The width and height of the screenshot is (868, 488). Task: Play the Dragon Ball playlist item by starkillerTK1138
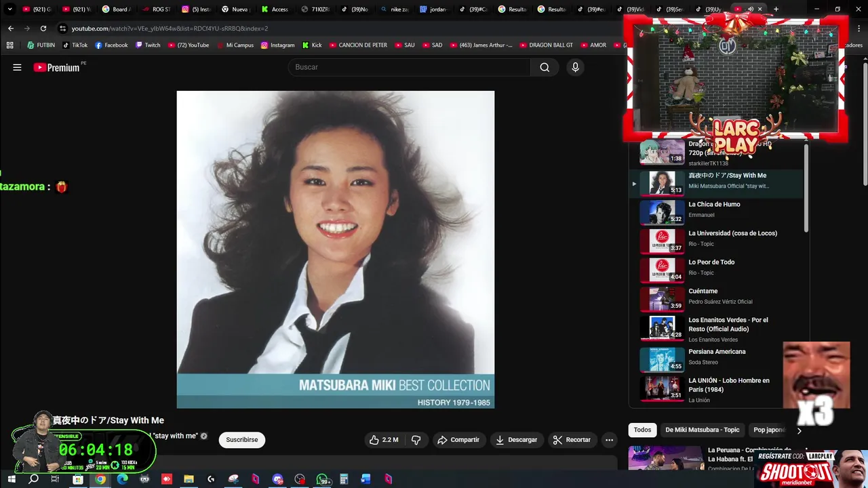coord(715,153)
